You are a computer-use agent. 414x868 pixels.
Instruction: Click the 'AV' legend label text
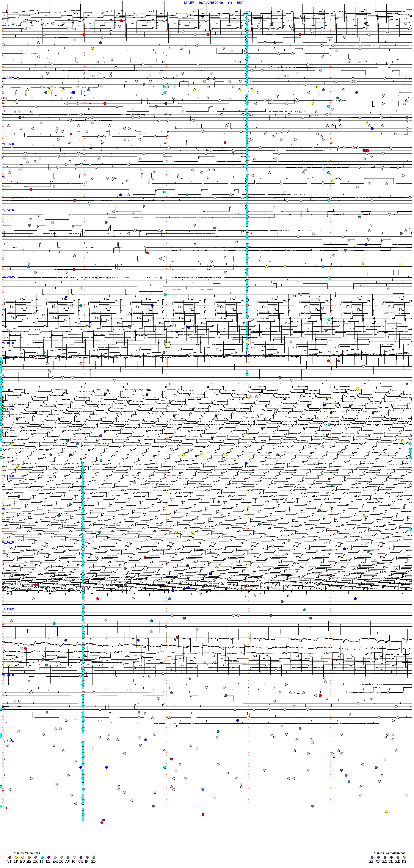[x=68, y=862]
